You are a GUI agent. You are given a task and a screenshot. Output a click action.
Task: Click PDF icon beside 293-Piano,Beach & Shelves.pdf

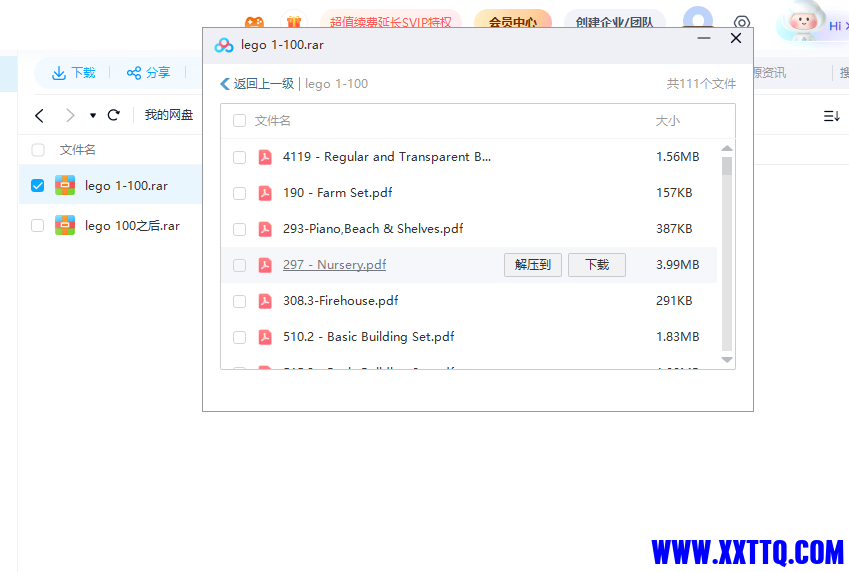tap(265, 229)
